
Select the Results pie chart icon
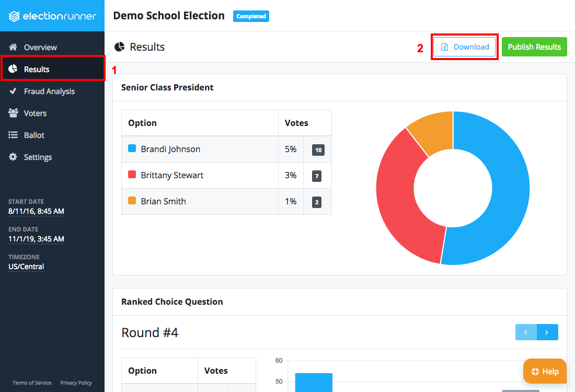[x=13, y=68]
